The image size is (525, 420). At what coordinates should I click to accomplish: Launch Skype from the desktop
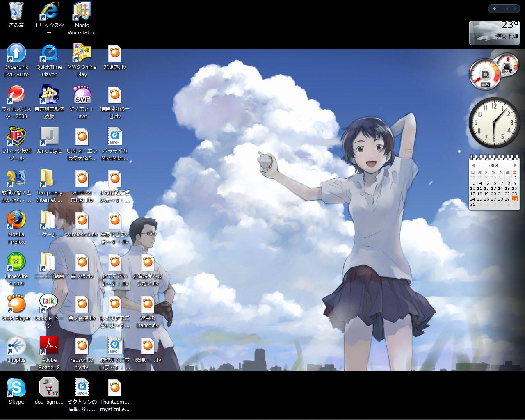tap(16, 391)
